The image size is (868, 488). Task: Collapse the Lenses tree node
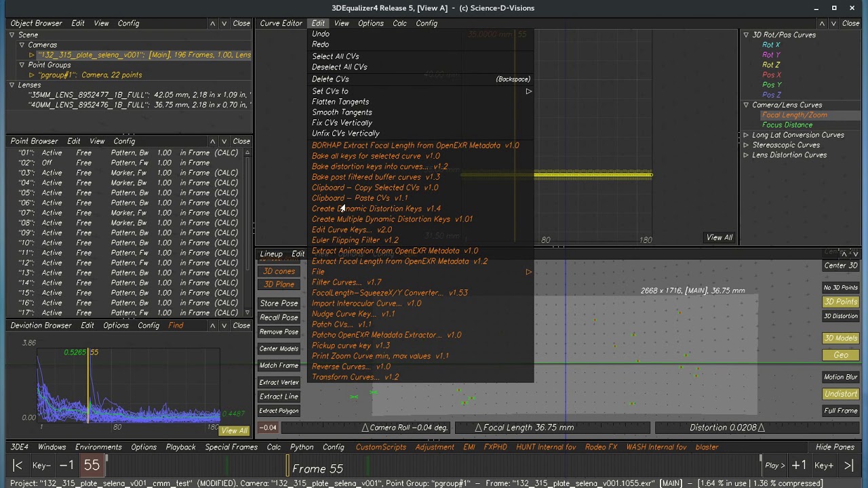(12, 85)
